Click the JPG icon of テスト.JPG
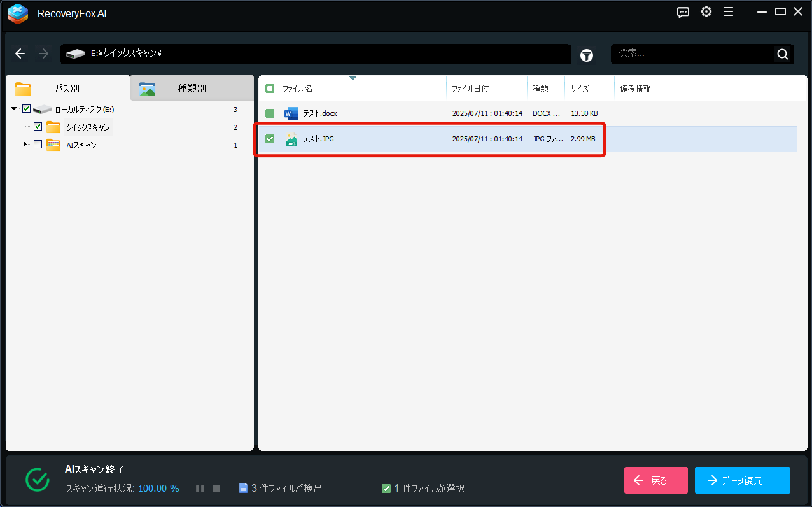The image size is (812, 507). [x=291, y=139]
